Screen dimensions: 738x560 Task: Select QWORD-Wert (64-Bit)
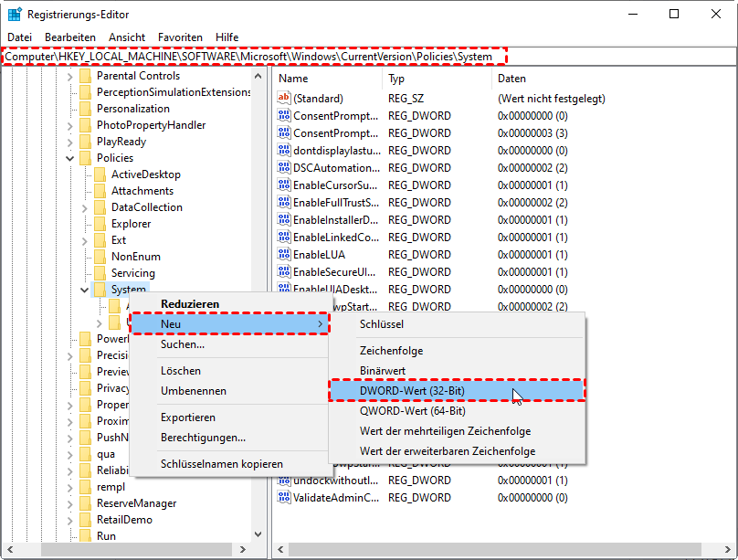(x=457, y=411)
